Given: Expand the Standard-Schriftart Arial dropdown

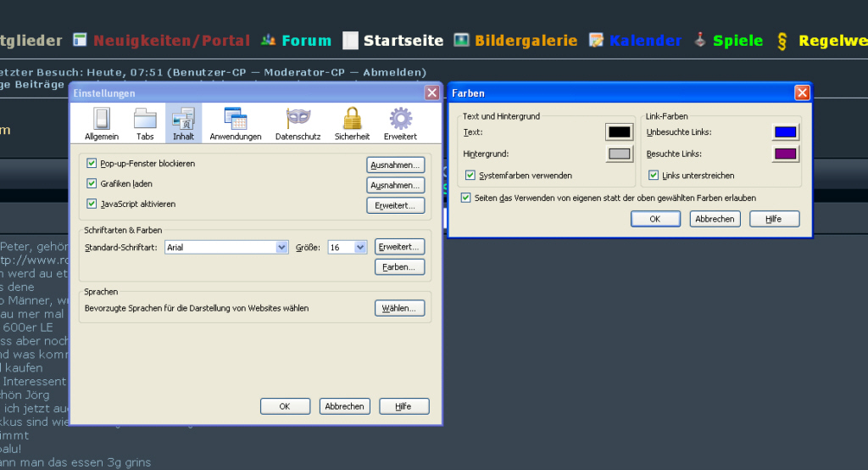Looking at the screenshot, I should [282, 247].
